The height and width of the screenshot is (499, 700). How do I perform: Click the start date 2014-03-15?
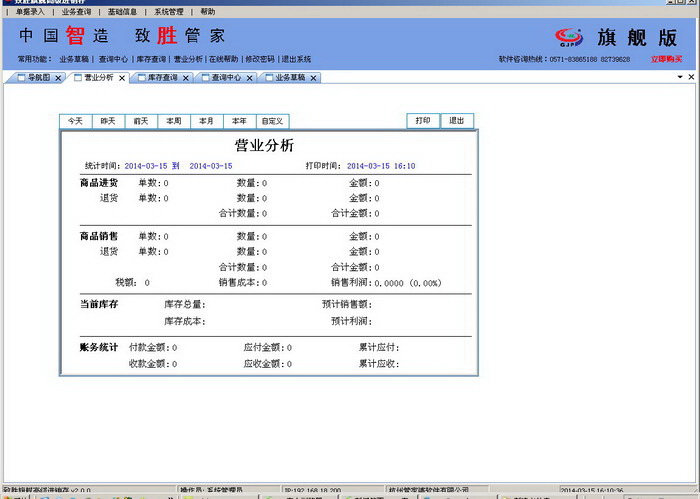pos(146,166)
